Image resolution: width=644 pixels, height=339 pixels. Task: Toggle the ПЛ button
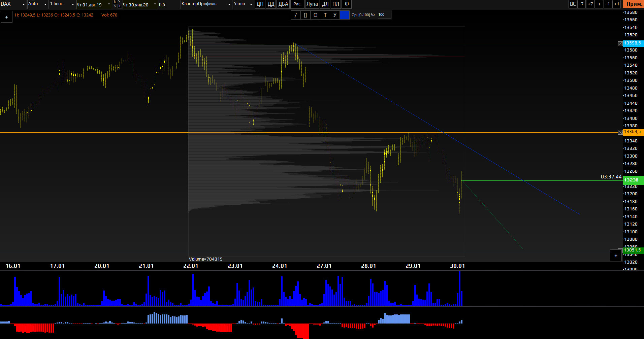click(x=336, y=4)
